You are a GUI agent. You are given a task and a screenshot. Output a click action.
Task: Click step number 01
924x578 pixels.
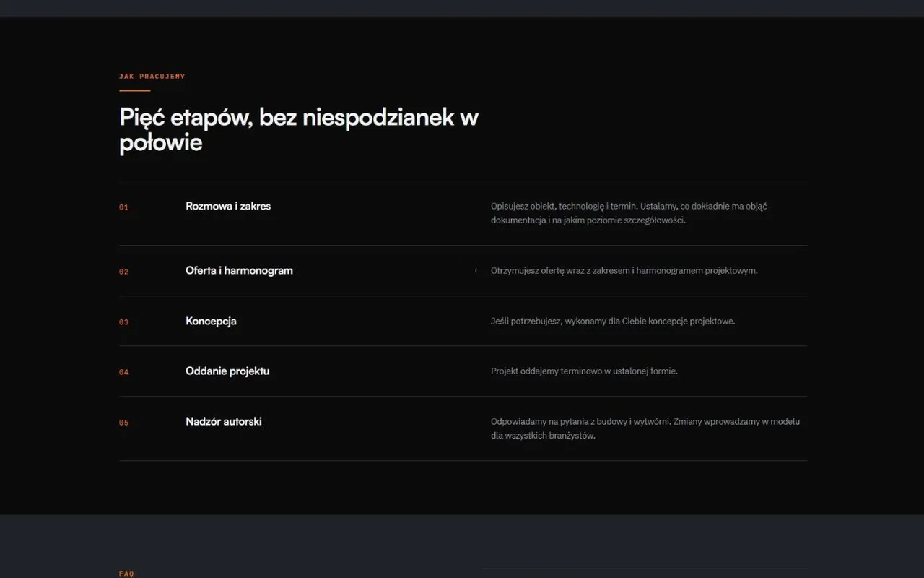[123, 207]
